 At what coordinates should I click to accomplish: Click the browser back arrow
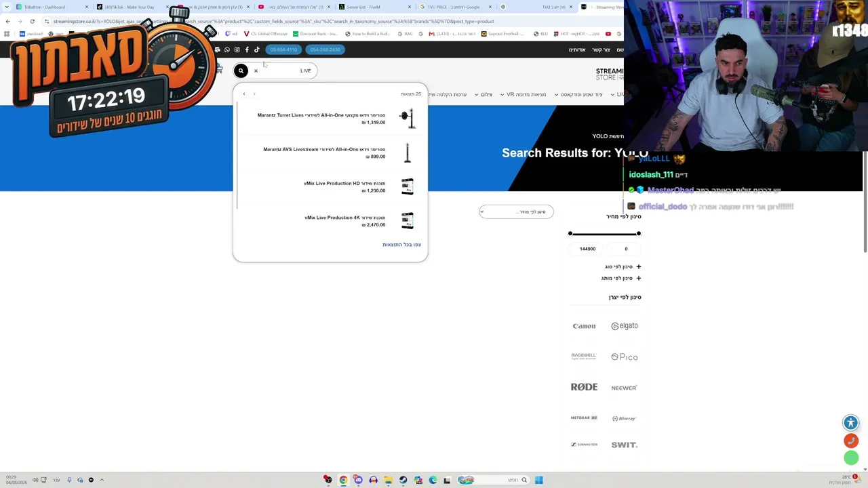pos(7,21)
